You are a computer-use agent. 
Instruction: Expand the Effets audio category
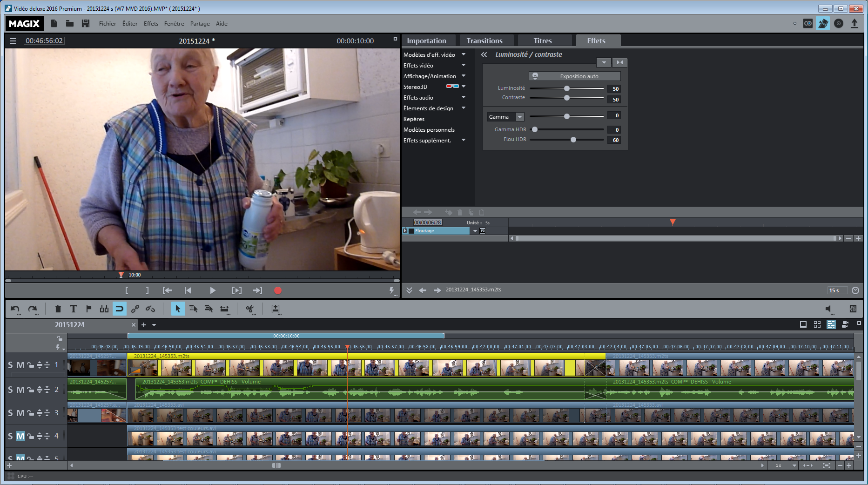[464, 97]
